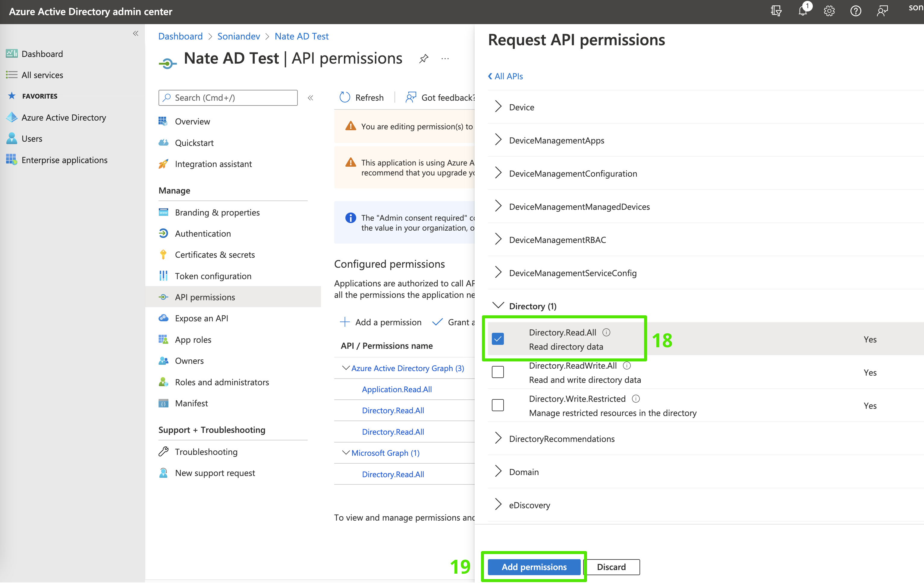The width and height of the screenshot is (924, 583).
Task: Open the help question mark icon
Action: point(856,11)
